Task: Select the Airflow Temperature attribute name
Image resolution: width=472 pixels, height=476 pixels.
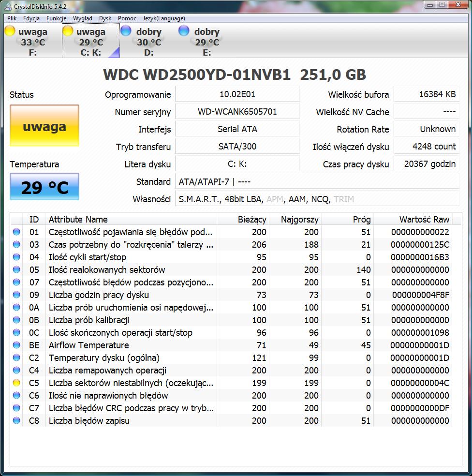Action: point(88,345)
